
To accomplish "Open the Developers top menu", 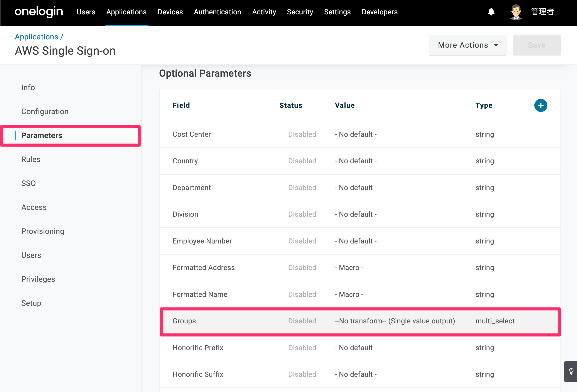I will (x=379, y=12).
